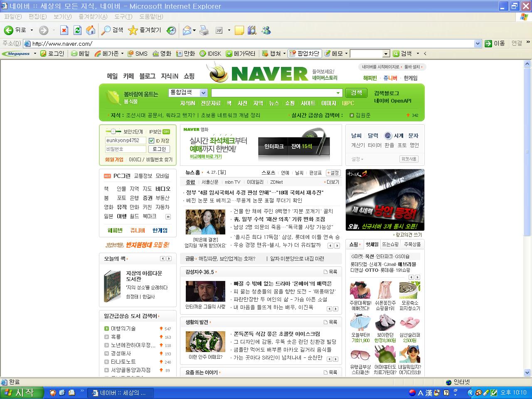
Task: Click the 뒤로 back arrow icon
Action: [8, 30]
